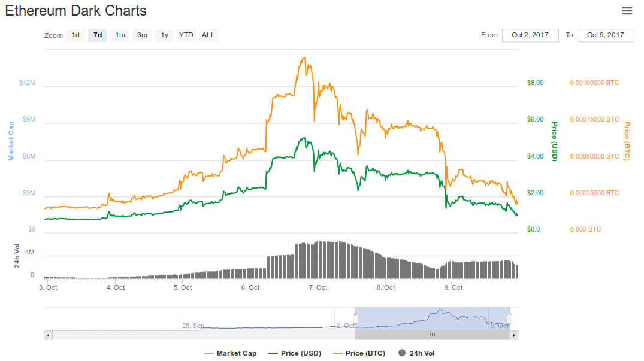This screenshot has width=644, height=361.
Task: Toggle Market Cap series in legend
Action: [x=231, y=353]
